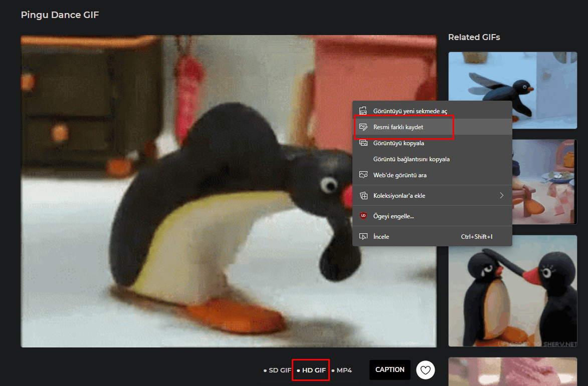Open the dining table related GIF
Viewport: 588px width, 386px height.
click(513, 182)
